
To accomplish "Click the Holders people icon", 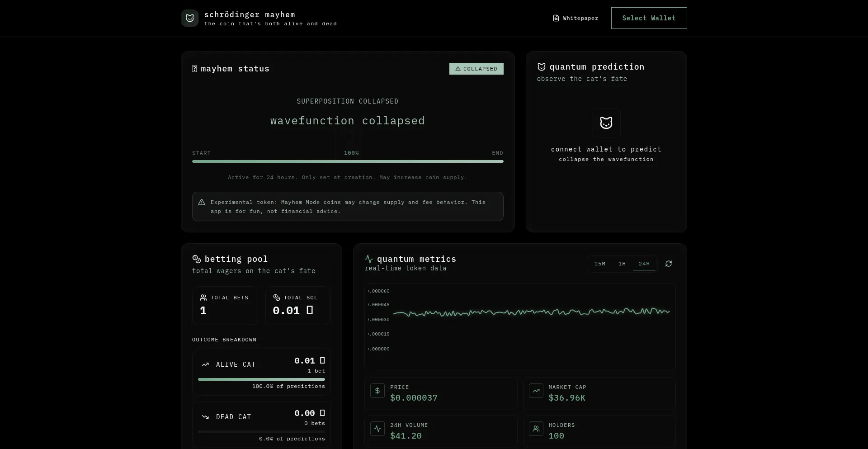I will point(536,429).
